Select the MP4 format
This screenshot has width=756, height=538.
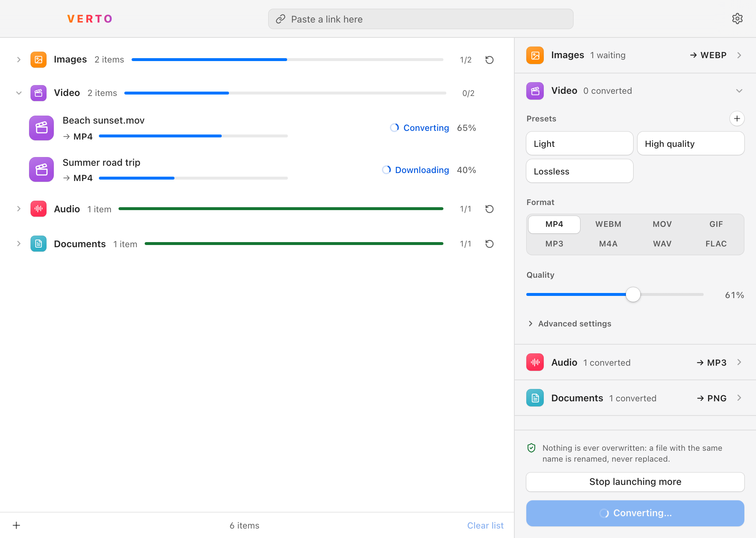point(554,224)
